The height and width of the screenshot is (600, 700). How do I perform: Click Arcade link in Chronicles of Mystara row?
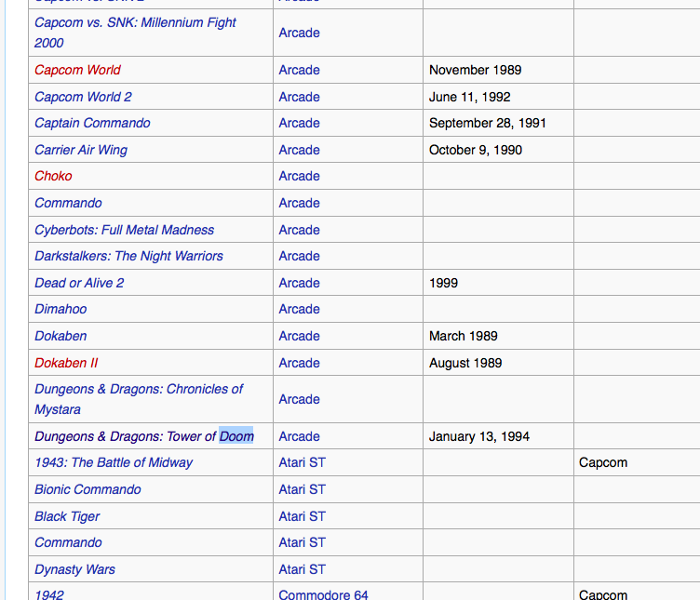pos(299,399)
